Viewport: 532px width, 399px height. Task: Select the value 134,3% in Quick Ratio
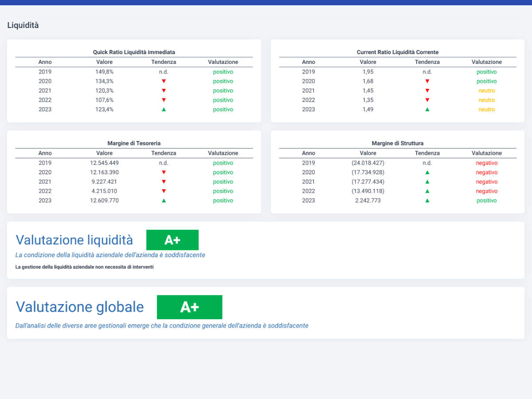104,81
